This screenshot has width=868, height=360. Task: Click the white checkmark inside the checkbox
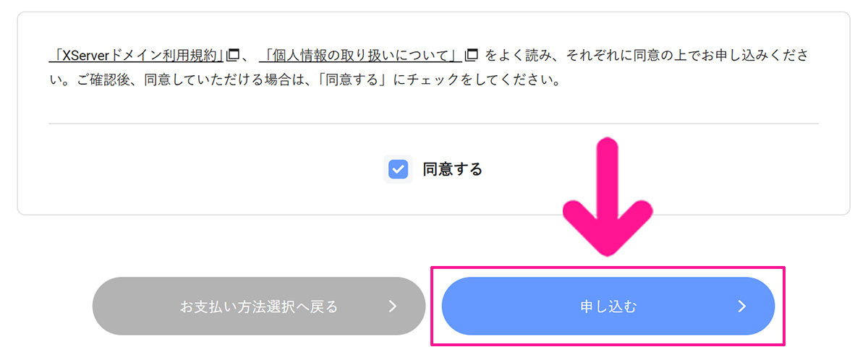pyautogui.click(x=398, y=169)
